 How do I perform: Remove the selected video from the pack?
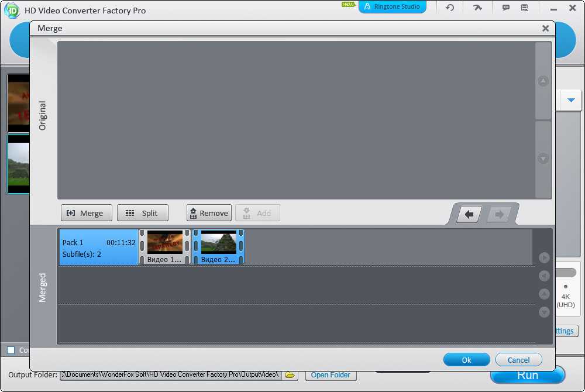209,213
